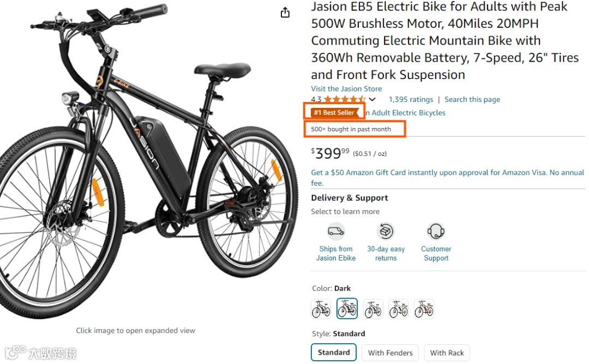This screenshot has height=364, width=589.
Task: Pick the fourth bike color swatch
Action: tap(399, 309)
